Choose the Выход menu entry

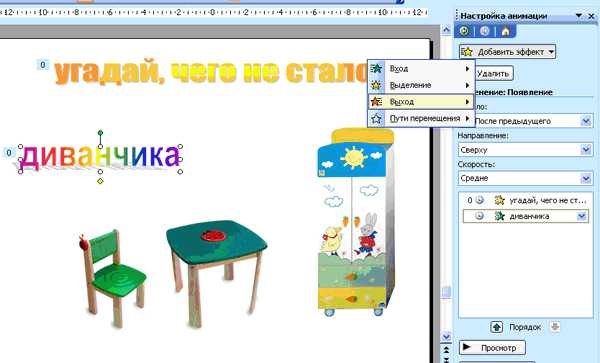coord(421,102)
